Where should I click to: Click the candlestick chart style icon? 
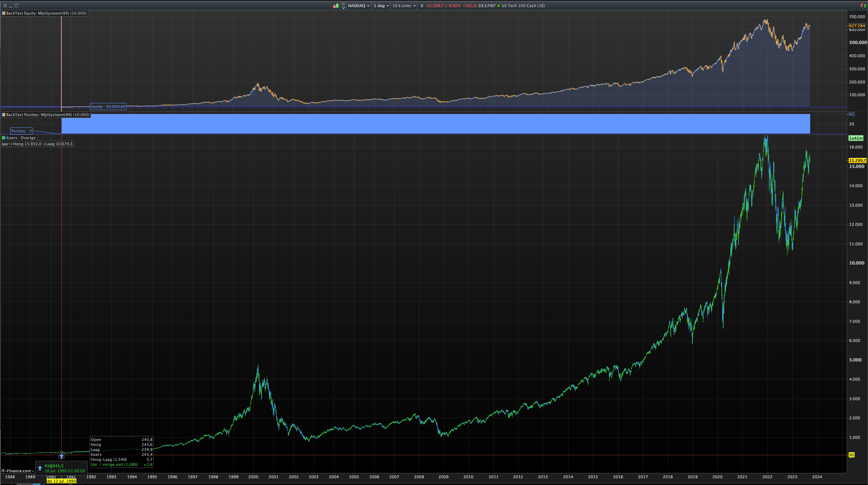(335, 6)
